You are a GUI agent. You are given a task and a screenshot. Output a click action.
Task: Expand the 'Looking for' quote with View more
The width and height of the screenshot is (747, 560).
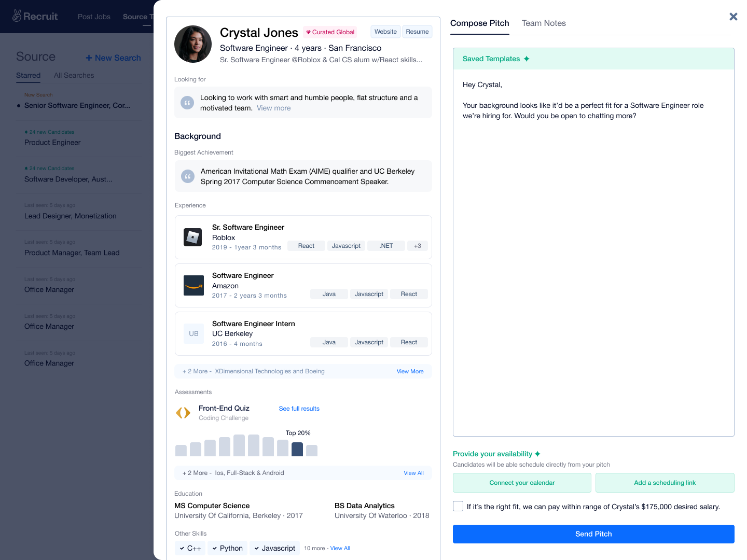coord(273,108)
